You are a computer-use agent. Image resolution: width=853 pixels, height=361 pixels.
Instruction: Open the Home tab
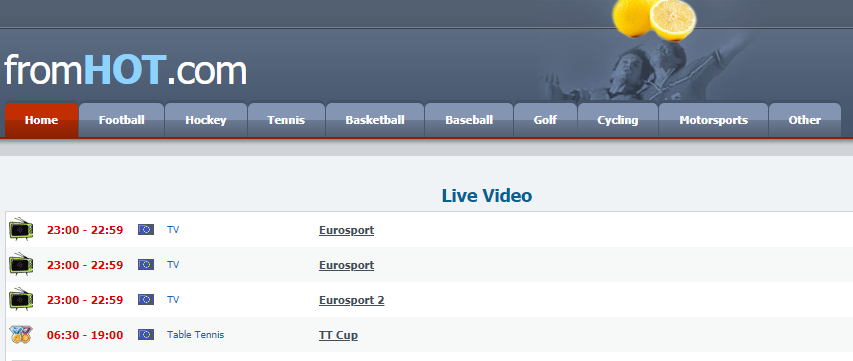(41, 120)
